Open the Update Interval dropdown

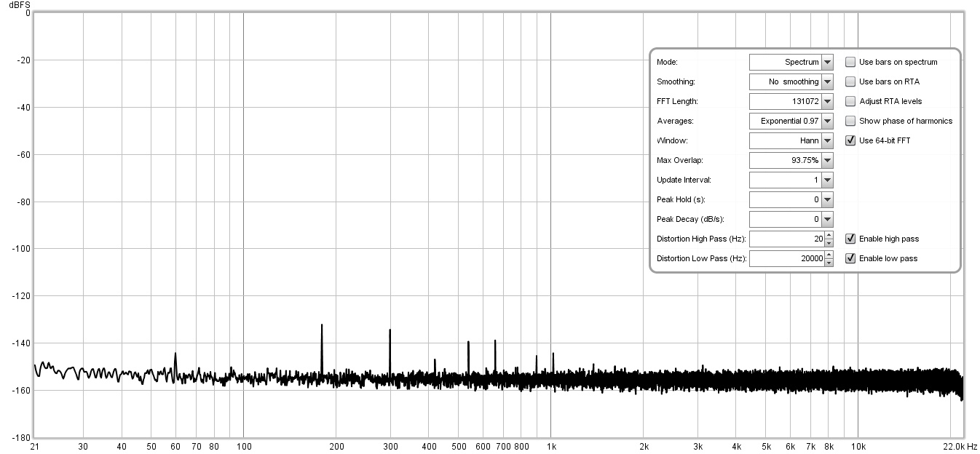pyautogui.click(x=827, y=180)
